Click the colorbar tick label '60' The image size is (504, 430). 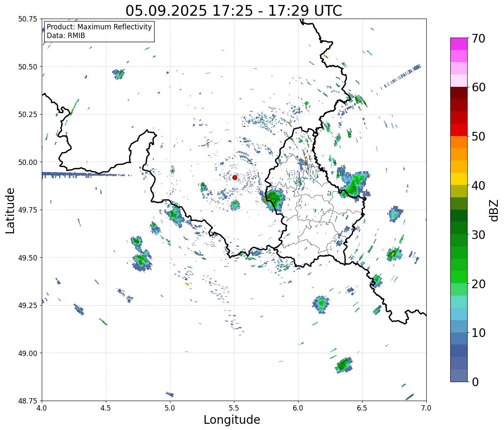(478, 87)
